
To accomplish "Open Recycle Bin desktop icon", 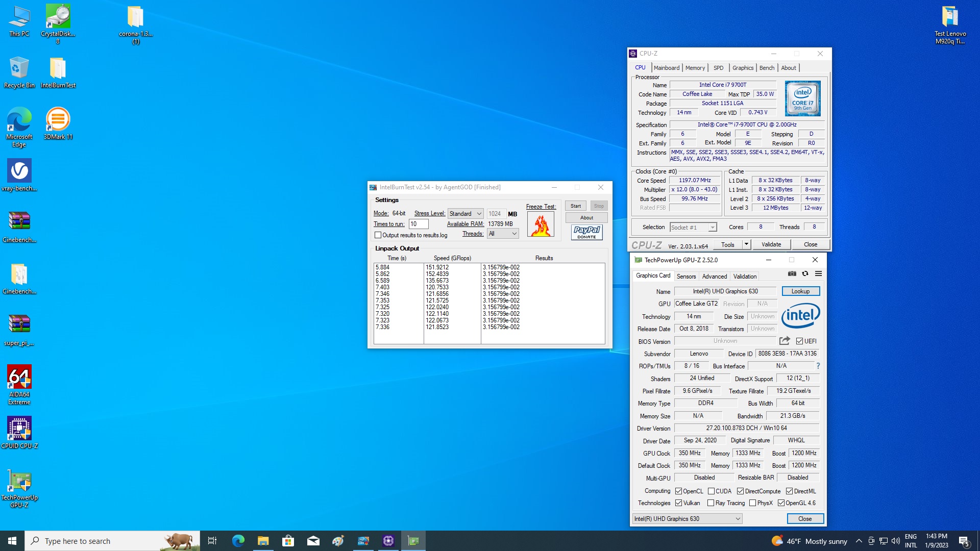I will pos(19,72).
